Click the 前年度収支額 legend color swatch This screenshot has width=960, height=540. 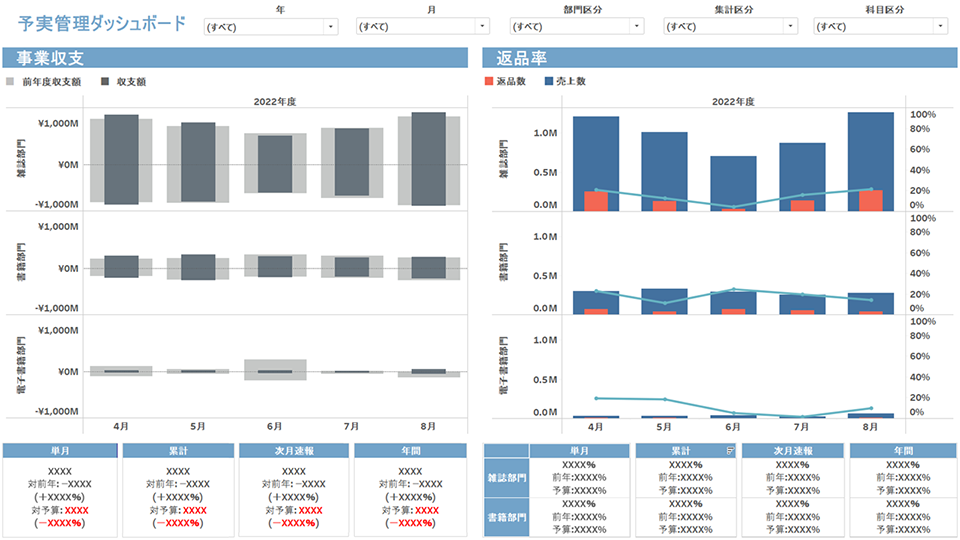10,81
